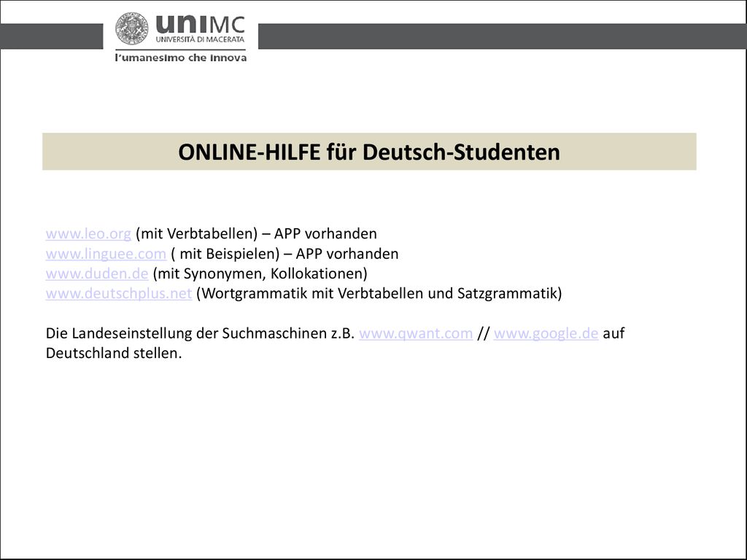Click the www.google.de link
Image resolution: width=747 pixels, height=560 pixels.
546,333
